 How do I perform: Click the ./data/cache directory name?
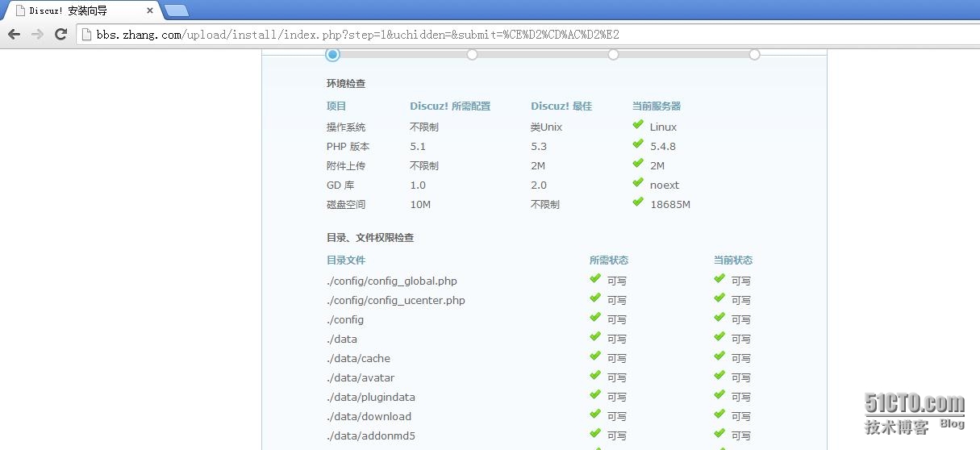pos(358,359)
